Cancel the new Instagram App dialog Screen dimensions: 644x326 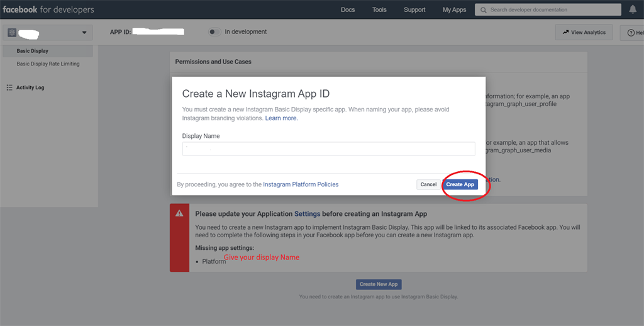click(x=428, y=184)
